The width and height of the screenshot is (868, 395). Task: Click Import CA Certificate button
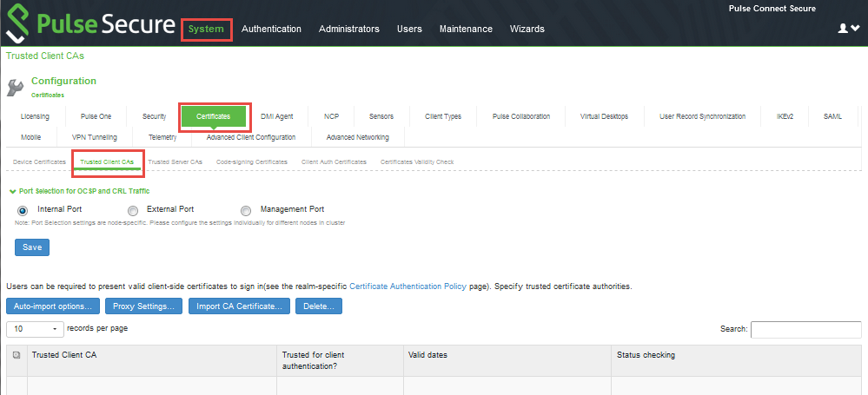239,306
